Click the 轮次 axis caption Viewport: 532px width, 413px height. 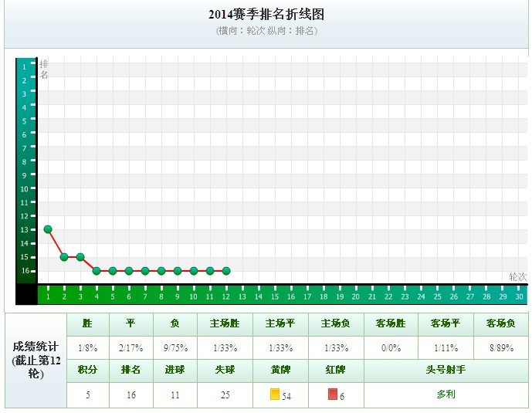pyautogui.click(x=518, y=277)
